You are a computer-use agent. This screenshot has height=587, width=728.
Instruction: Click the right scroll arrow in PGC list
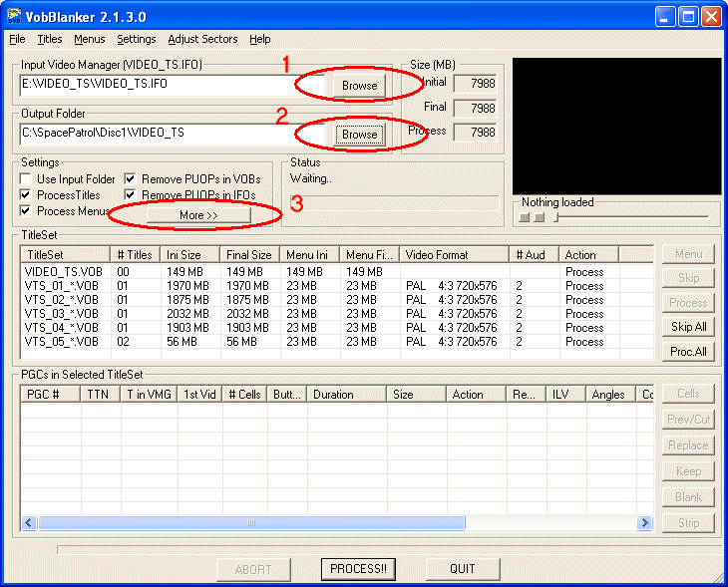644,522
